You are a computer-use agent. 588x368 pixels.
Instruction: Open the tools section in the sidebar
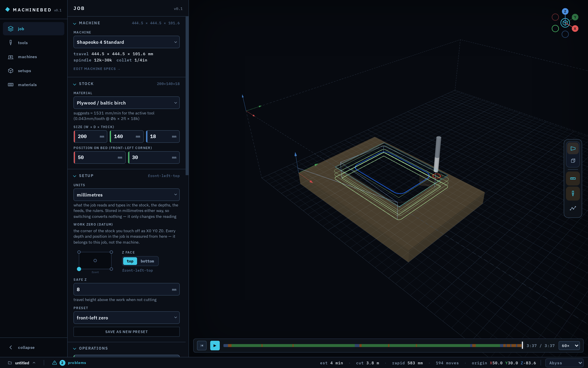tap(33, 43)
